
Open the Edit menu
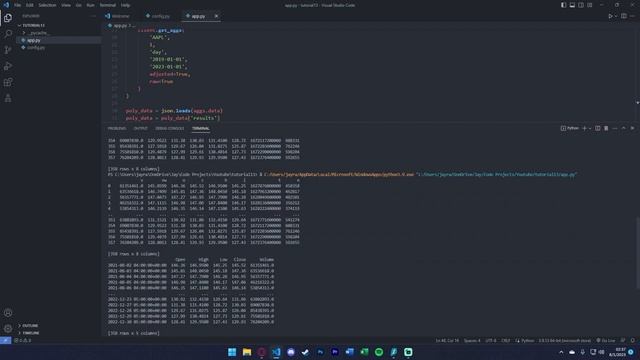[29, 5]
